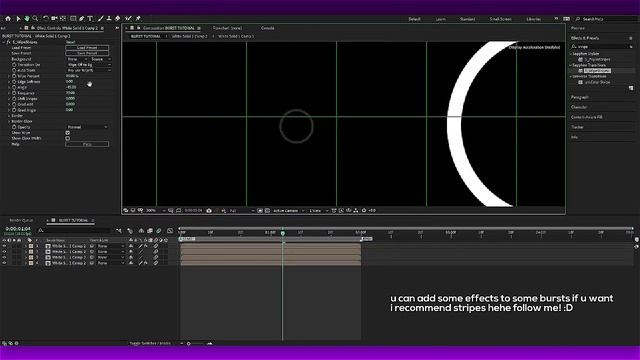This screenshot has height=360, width=640.
Task: Select the Puppet Pin tool
Action: click(138, 19)
